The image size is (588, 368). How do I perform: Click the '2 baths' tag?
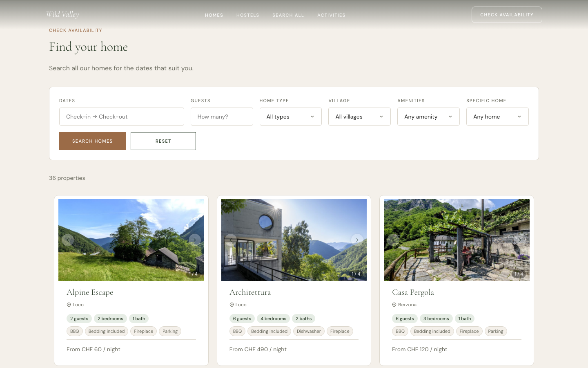pyautogui.click(x=303, y=319)
